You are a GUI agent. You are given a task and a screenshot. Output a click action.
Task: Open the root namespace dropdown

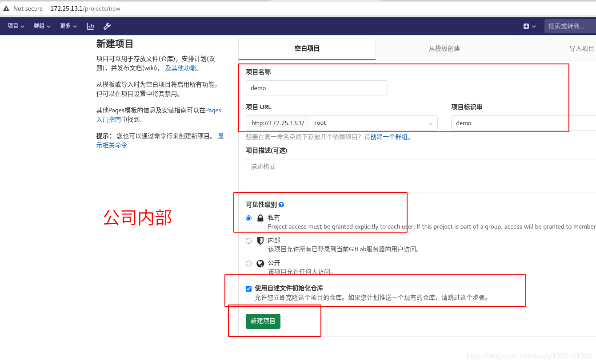point(374,123)
